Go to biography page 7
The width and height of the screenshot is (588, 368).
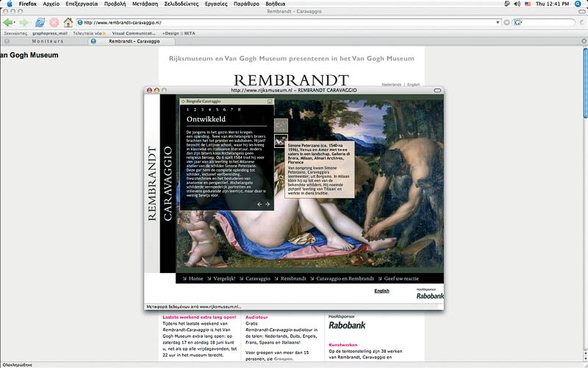click(232, 110)
